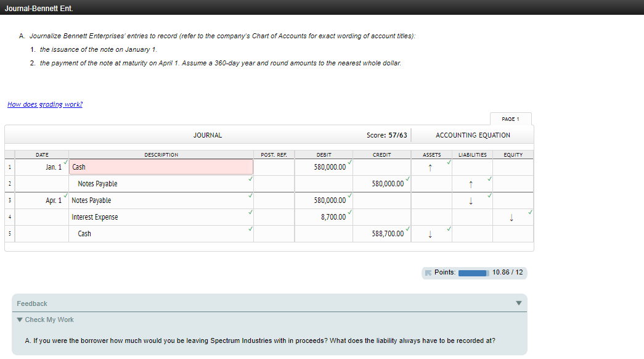The height and width of the screenshot is (359, 644).
Task: Select the PAGE 1 tab
Action: (510, 118)
